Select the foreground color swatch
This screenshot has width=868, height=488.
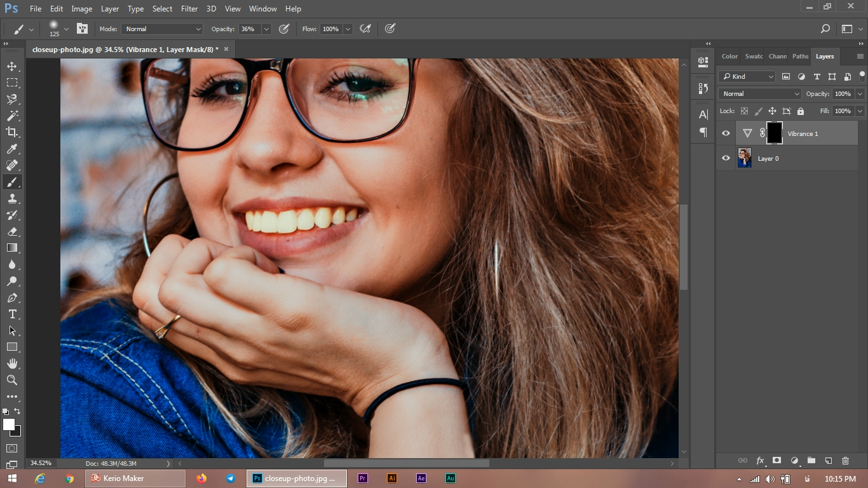click(9, 424)
